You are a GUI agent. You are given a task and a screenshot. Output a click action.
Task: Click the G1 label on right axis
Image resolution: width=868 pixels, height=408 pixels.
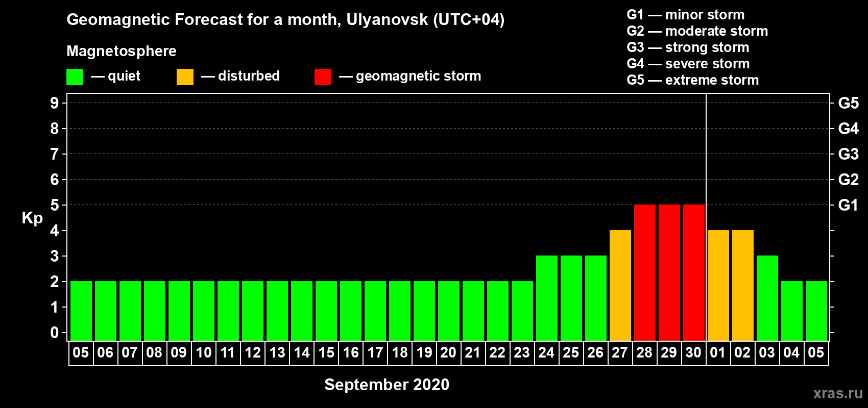coord(849,205)
